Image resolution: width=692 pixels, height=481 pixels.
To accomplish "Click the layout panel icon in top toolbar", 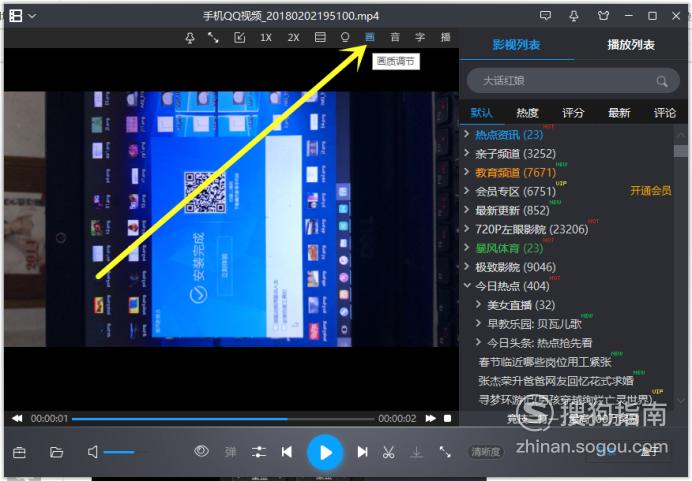I will pos(320,37).
